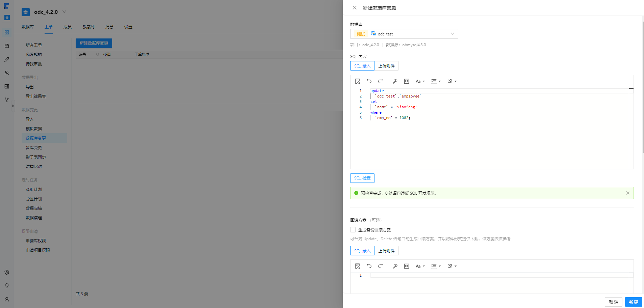
Task: Click the IN-value conversion icon in SQL toolbar
Action: tap(407, 81)
